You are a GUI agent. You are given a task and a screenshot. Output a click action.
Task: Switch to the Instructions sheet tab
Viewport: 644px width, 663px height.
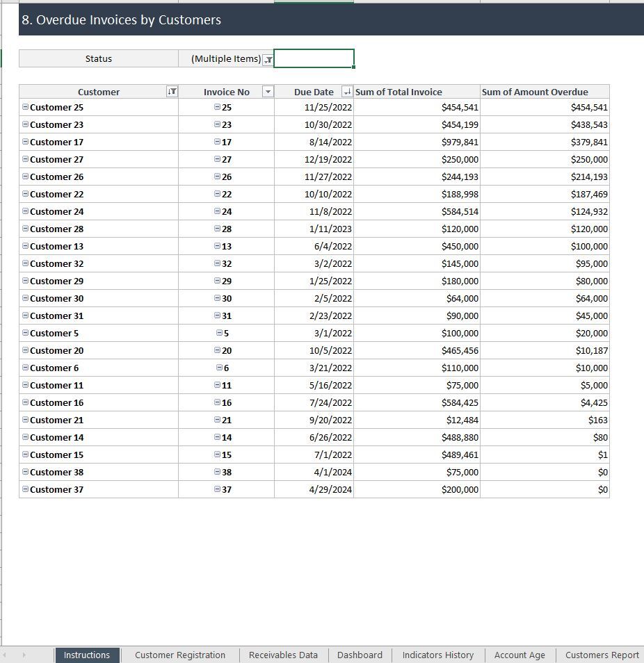(x=87, y=655)
